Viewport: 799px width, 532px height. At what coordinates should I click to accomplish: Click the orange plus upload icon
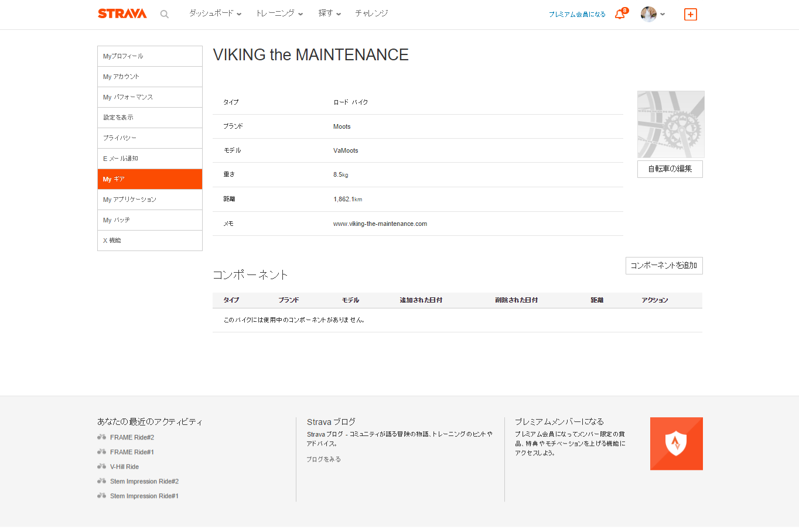point(691,14)
